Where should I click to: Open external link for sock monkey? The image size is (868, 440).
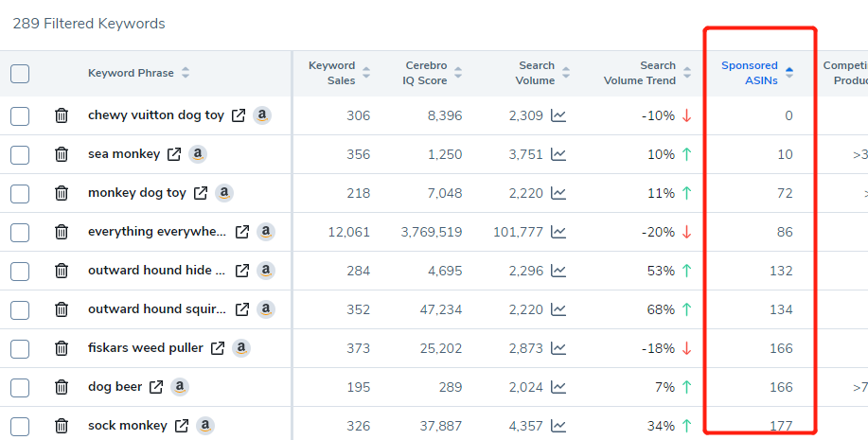(x=182, y=426)
